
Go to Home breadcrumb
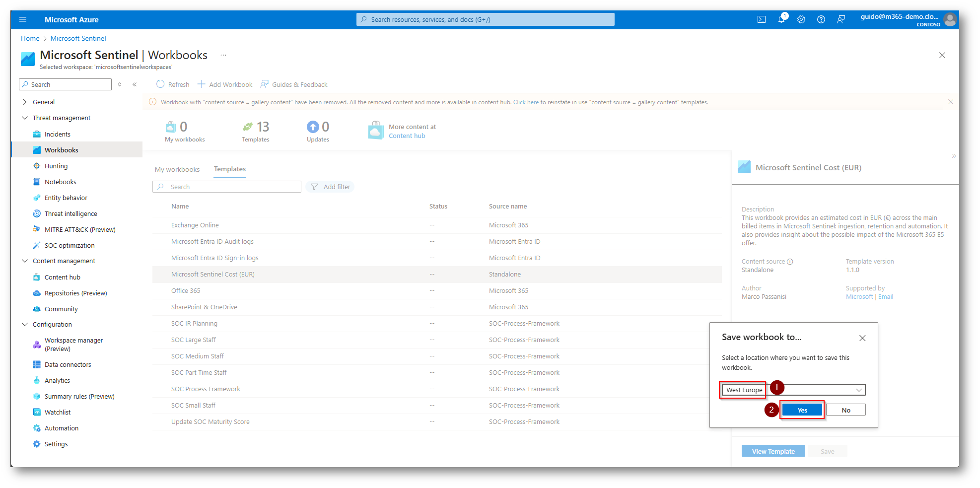[x=30, y=38]
